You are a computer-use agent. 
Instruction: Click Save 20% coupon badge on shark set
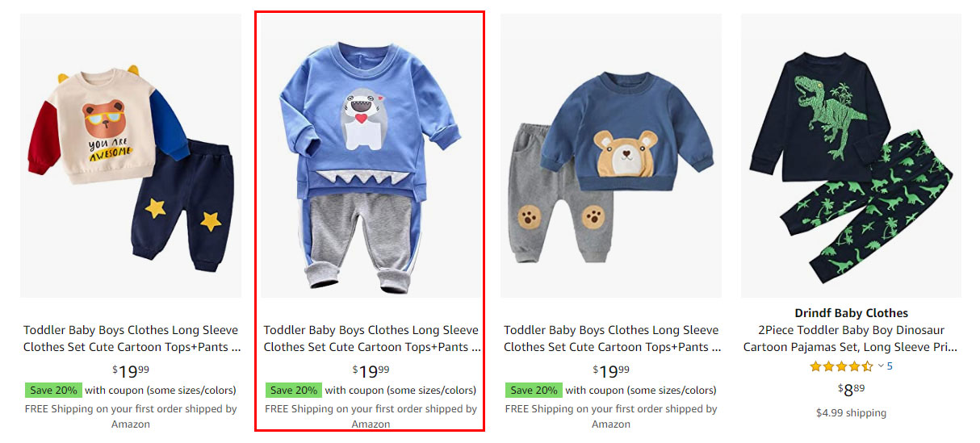294,390
